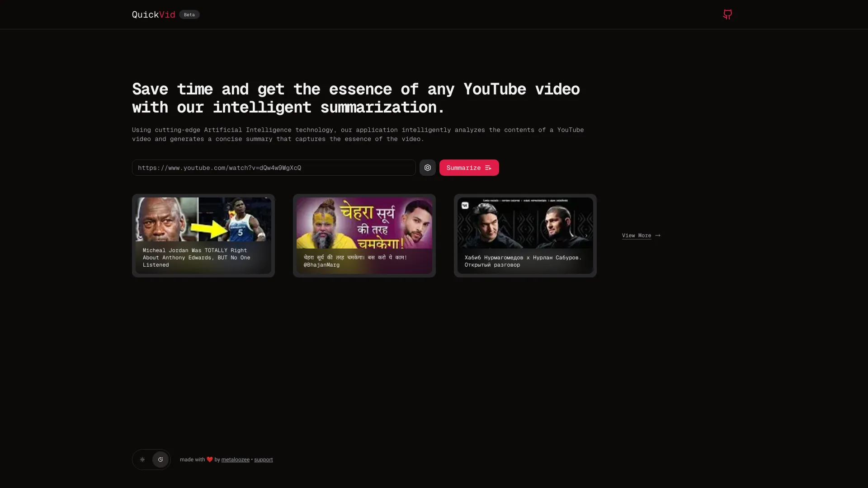This screenshot has height=488, width=868.
Task: Open the GitHub repository icon
Action: coord(727,14)
